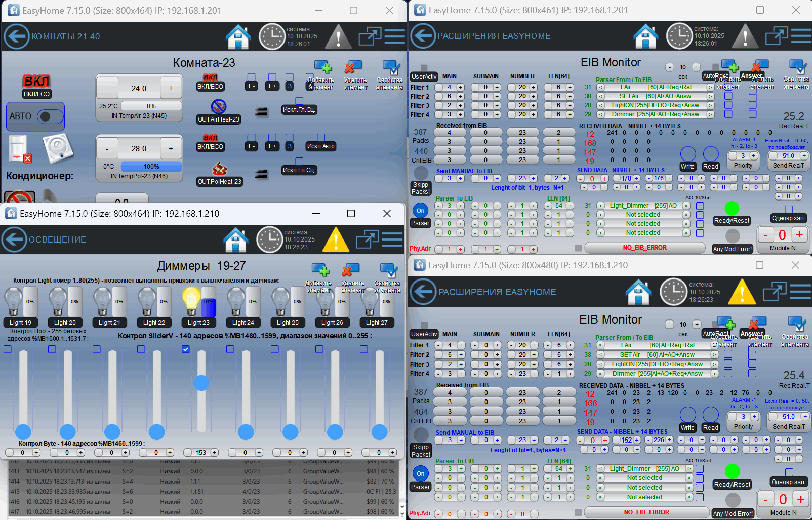
Task: Click the OUT.PolHeat-23 flame icon
Action: 219,169
